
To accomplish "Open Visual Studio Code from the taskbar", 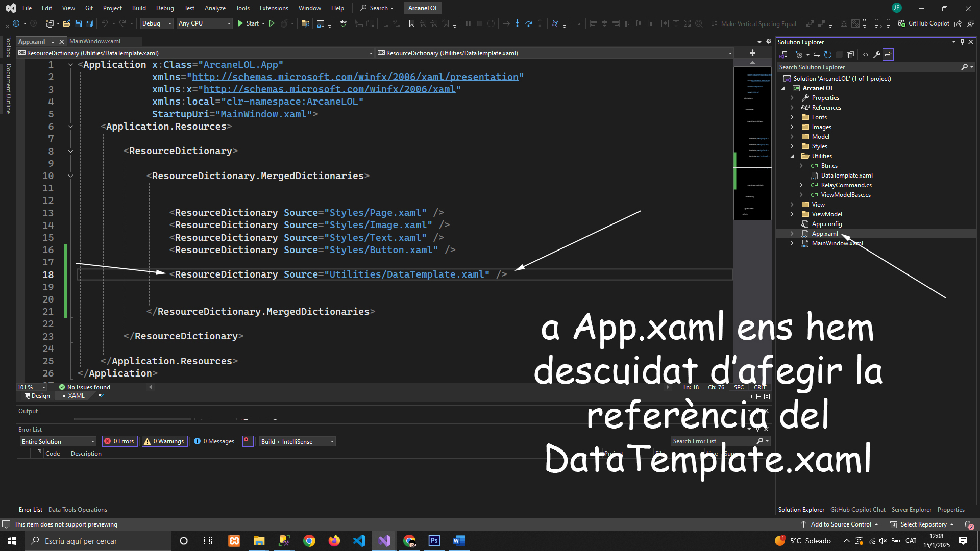I will [359, 541].
